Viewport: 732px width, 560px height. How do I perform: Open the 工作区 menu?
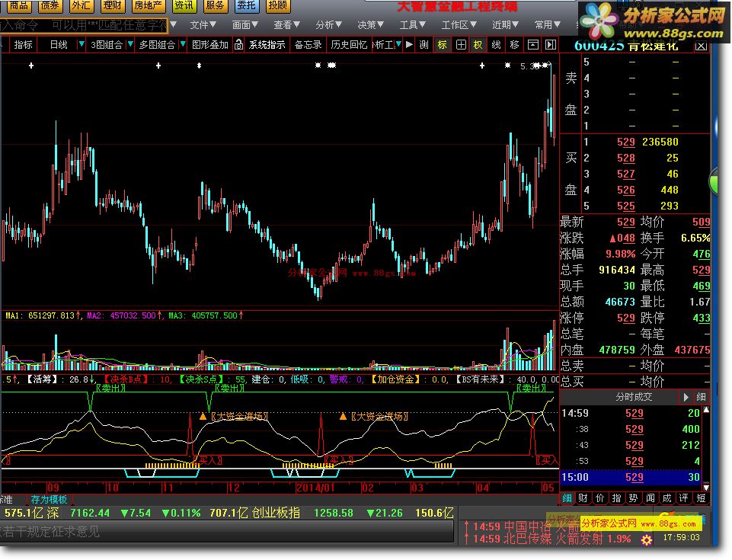(459, 24)
